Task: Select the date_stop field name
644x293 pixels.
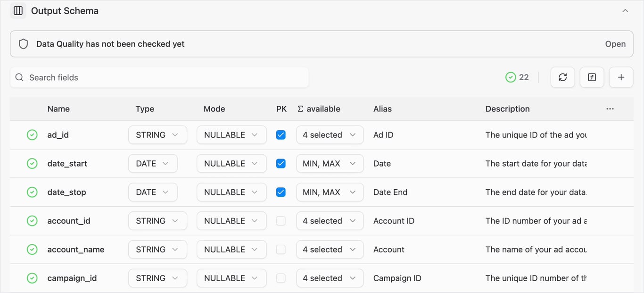Action: [67, 192]
